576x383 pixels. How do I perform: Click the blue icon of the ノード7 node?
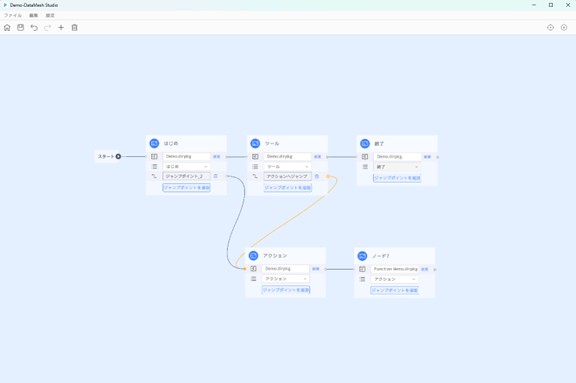[x=362, y=256]
